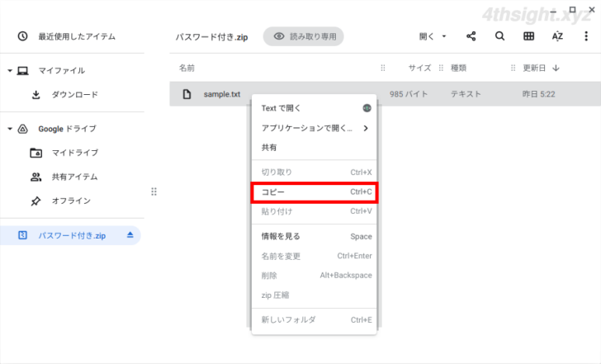Click the 昨日 5:22 date cell
Image resolution: width=601 pixels, height=364 pixels.
pos(538,94)
